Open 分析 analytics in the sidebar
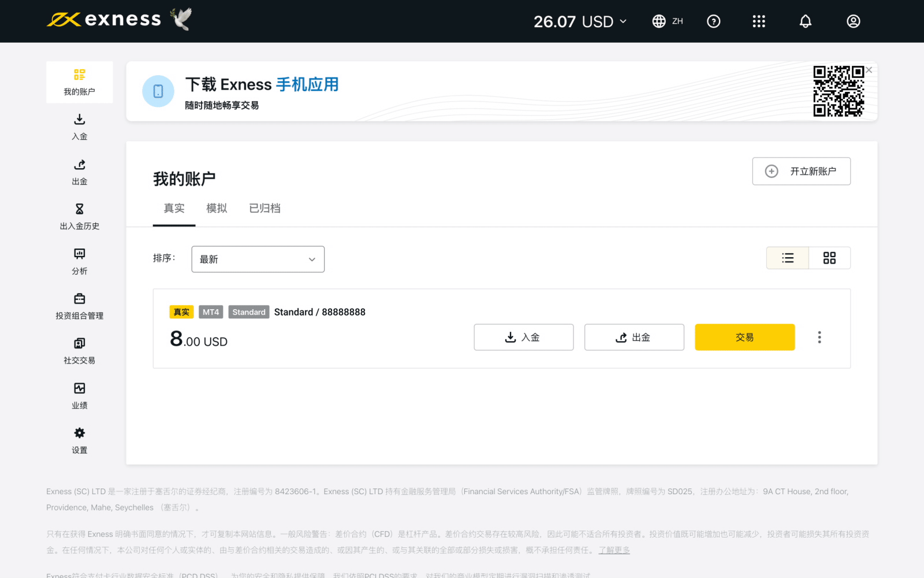Viewport: 924px width, 578px height. (x=80, y=262)
